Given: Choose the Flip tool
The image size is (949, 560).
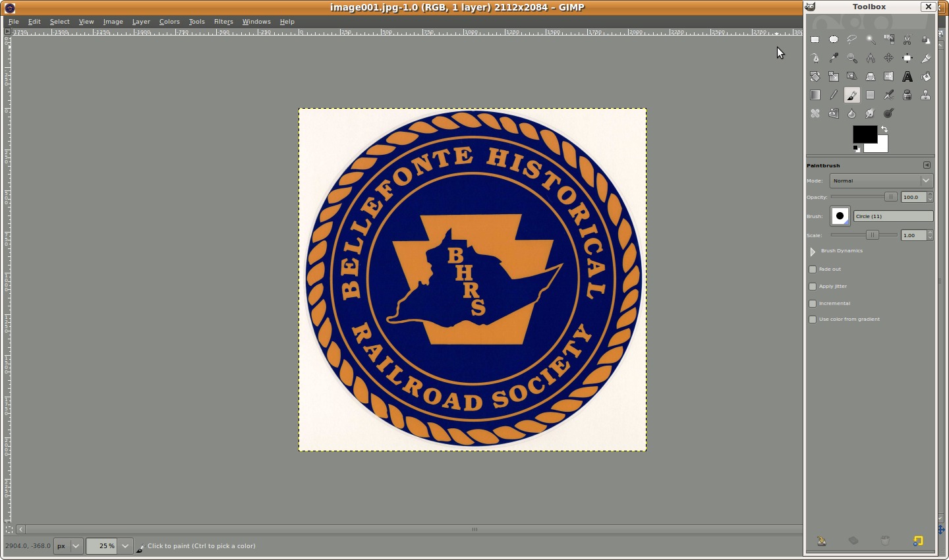Looking at the screenshot, I should tap(889, 76).
